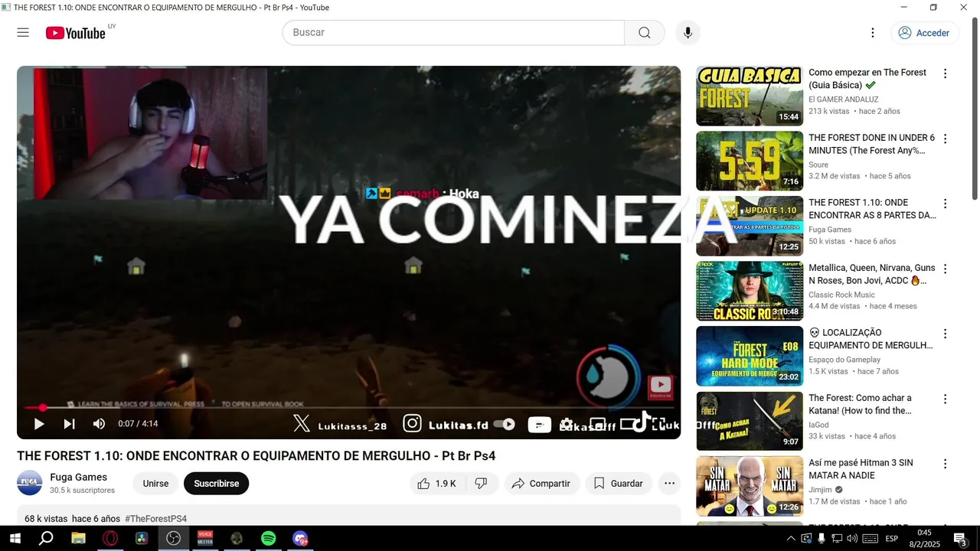This screenshot has width=980, height=551.
Task: Open options for Katana video
Action: click(945, 399)
